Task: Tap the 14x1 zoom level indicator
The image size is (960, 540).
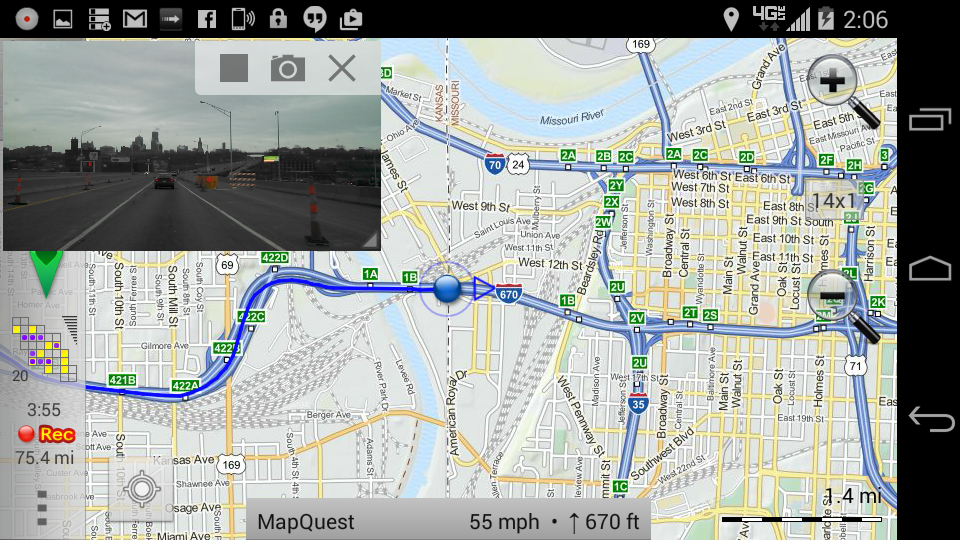Action: click(x=833, y=201)
